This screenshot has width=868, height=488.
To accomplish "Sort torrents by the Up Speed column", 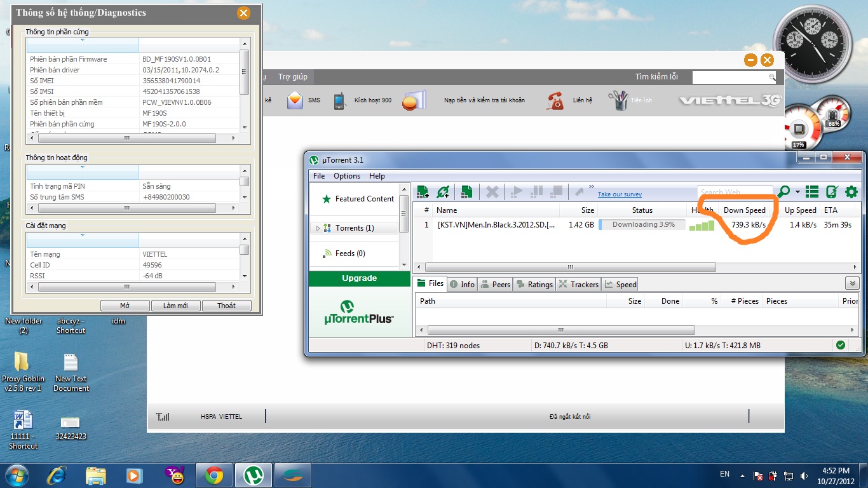I will pyautogui.click(x=800, y=210).
